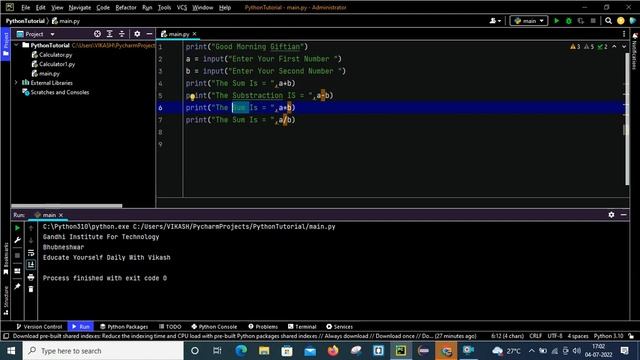640x360 pixels.
Task: Open the VCS menu
Action: click(182, 7)
